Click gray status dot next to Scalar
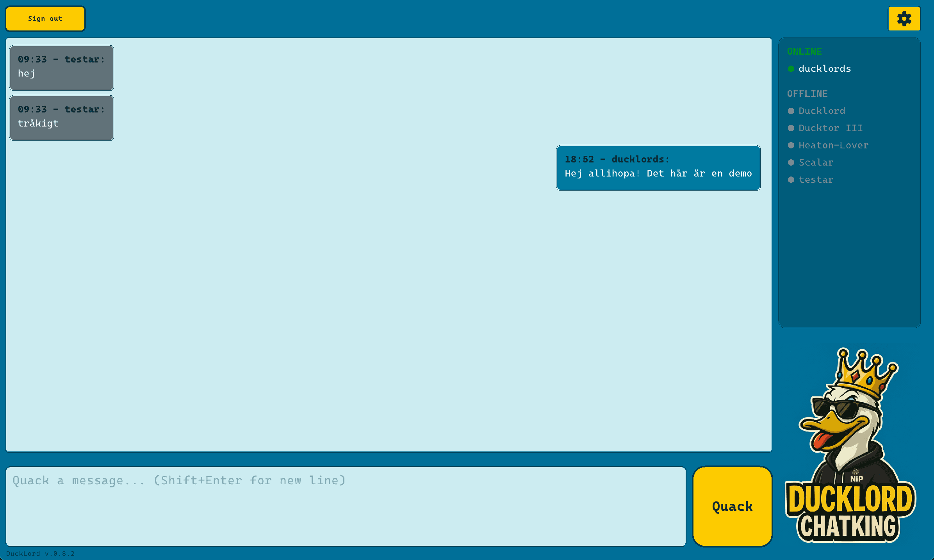Image resolution: width=934 pixels, height=560 pixels. pos(791,162)
